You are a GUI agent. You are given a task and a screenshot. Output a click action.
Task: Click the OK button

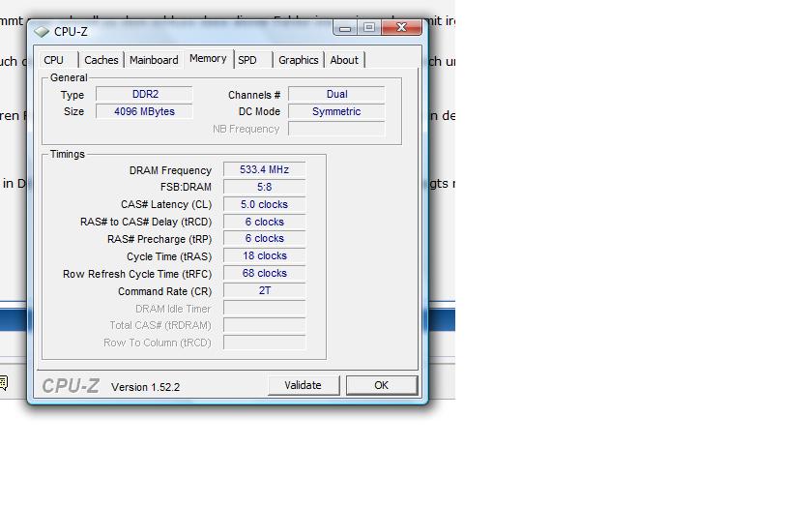coord(382,385)
